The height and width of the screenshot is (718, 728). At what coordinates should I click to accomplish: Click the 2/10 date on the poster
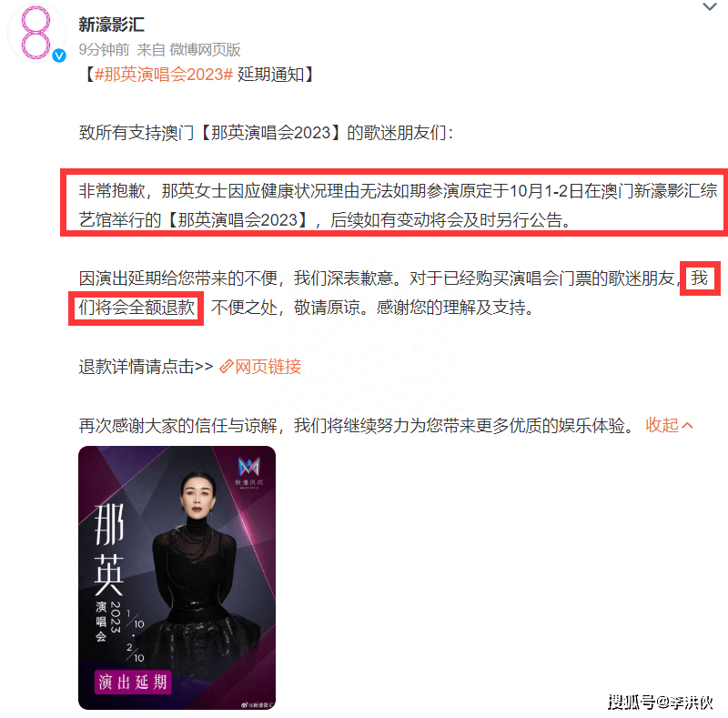tap(135, 653)
